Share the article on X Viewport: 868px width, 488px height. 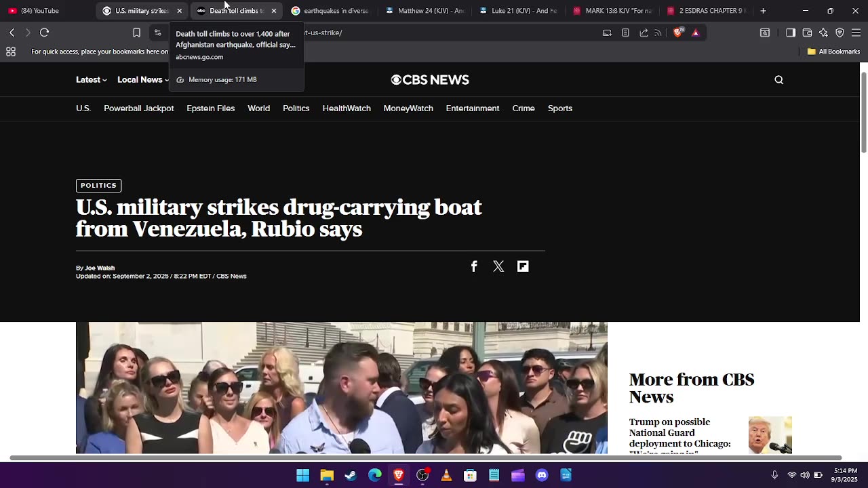pos(498,266)
